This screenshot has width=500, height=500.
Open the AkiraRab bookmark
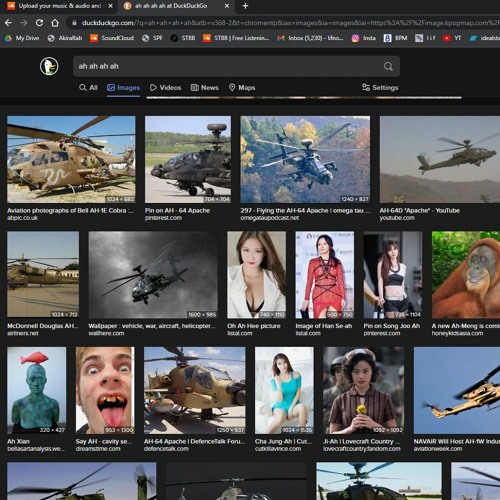tap(65, 38)
